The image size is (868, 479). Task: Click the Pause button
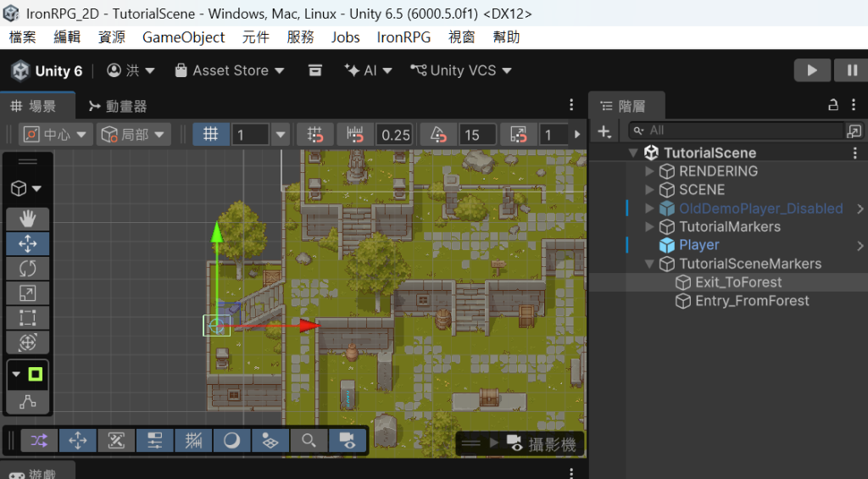[x=851, y=70]
